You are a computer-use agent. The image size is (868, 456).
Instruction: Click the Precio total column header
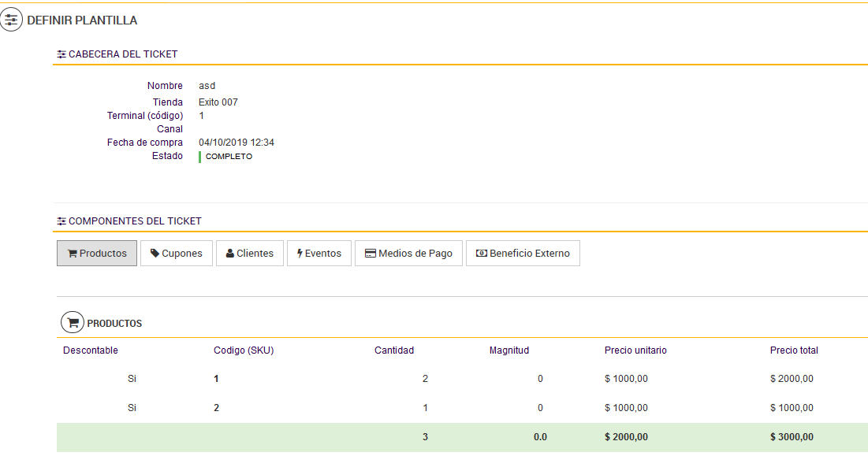(x=794, y=350)
